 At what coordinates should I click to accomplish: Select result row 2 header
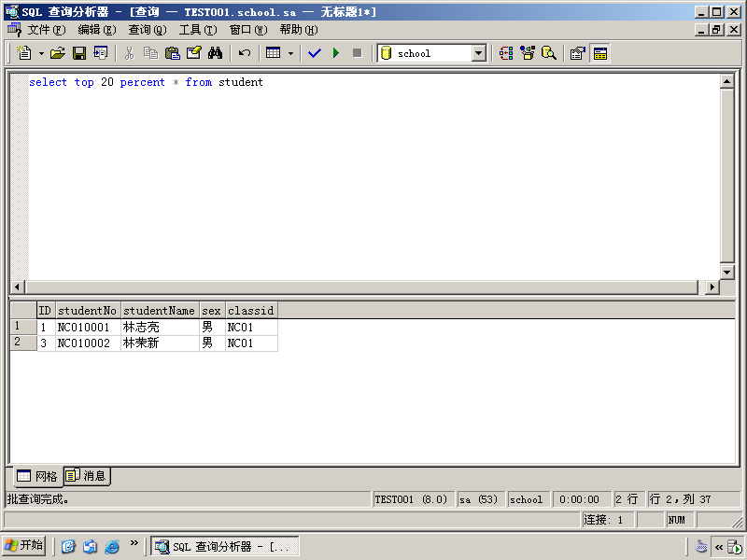22,343
